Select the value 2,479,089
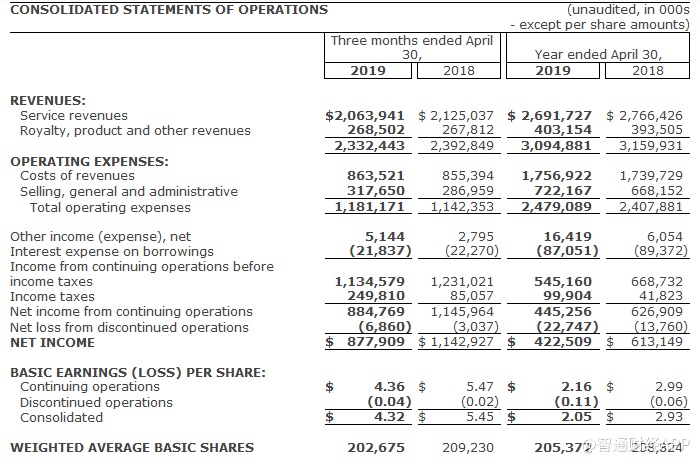This screenshot has height=464, width=700. [x=556, y=207]
